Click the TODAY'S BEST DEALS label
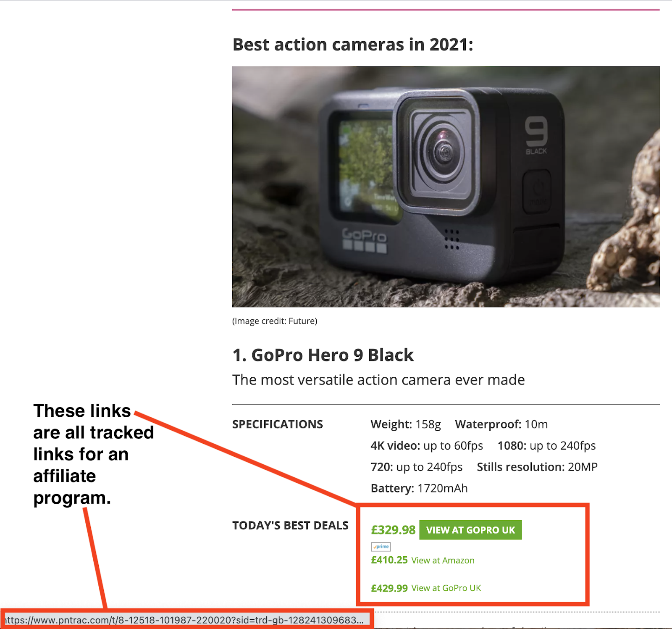The image size is (672, 629). coord(290,526)
